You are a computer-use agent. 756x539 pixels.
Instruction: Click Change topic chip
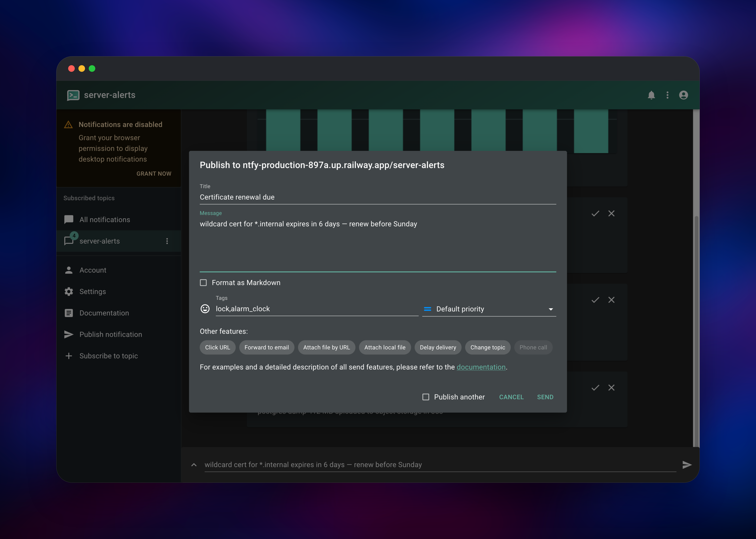coord(488,347)
